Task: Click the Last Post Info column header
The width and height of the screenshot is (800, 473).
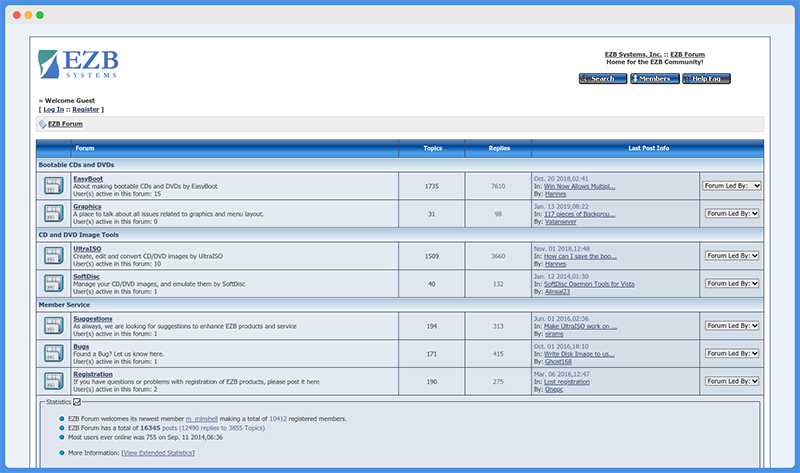Action: tap(648, 148)
